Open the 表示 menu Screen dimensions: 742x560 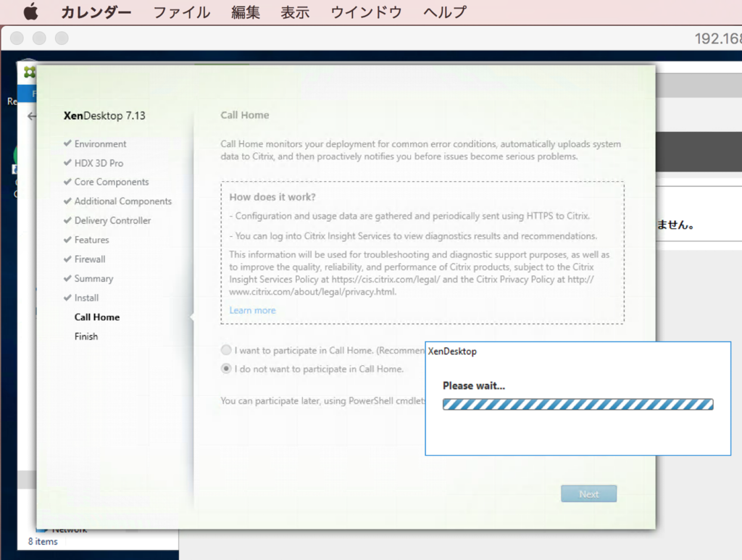[295, 12]
